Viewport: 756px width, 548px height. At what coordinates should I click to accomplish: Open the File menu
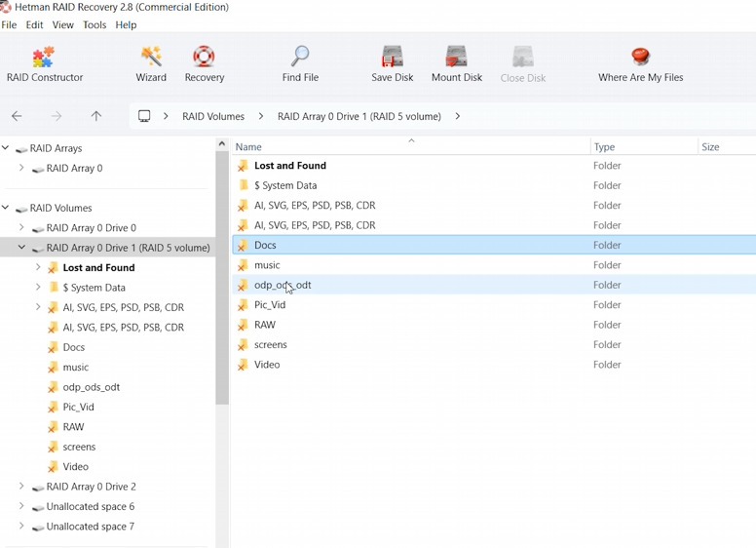point(9,24)
